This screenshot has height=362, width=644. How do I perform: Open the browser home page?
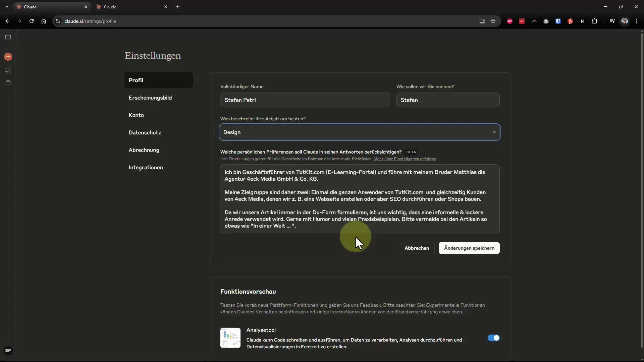(43, 21)
